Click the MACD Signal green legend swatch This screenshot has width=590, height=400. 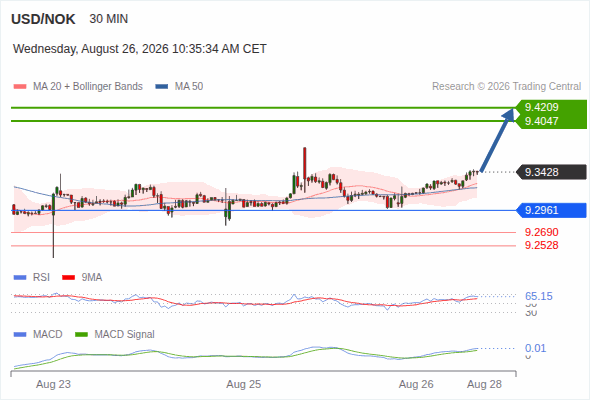[81, 335]
